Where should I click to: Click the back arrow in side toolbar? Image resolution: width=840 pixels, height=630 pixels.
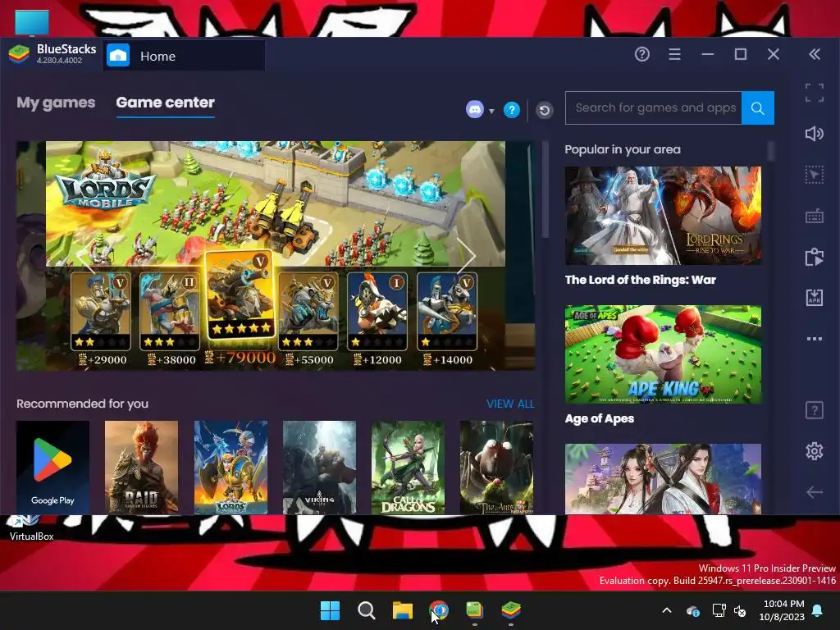(815, 492)
